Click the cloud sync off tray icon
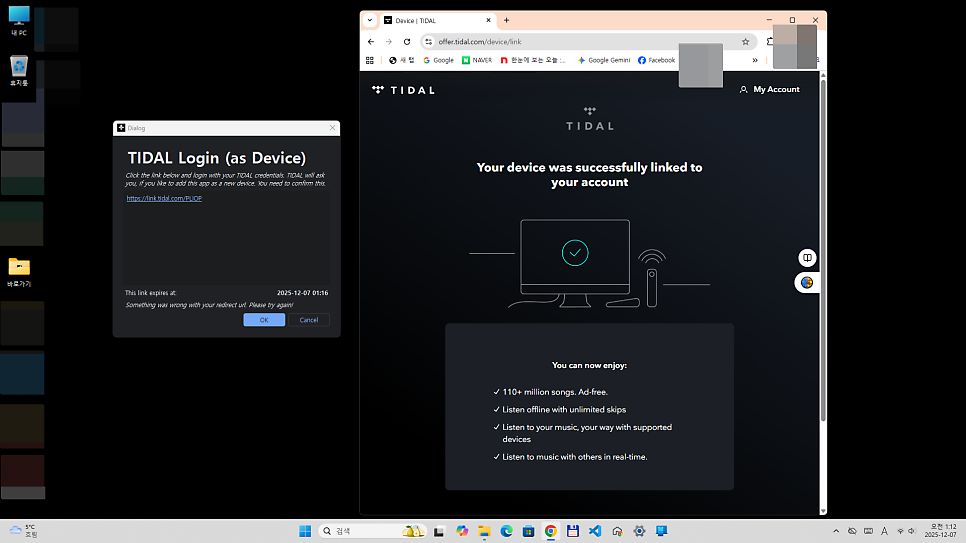Screen dimensions: 966x543 click(x=852, y=531)
